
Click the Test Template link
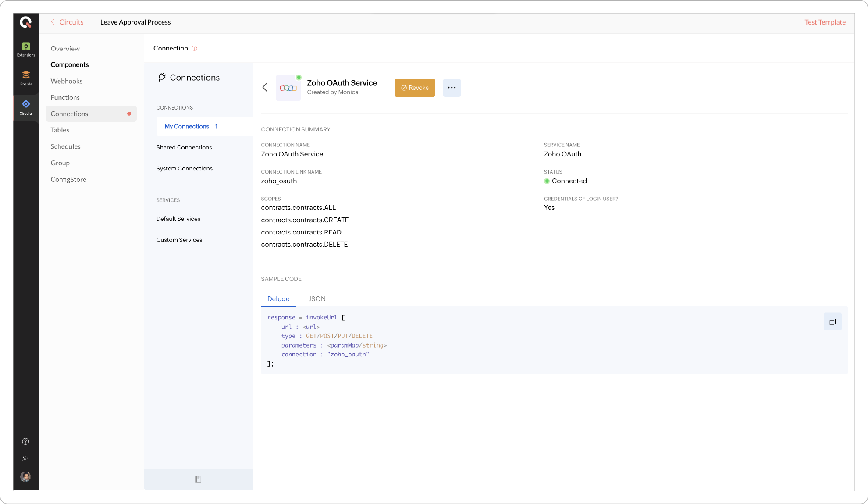(x=825, y=22)
